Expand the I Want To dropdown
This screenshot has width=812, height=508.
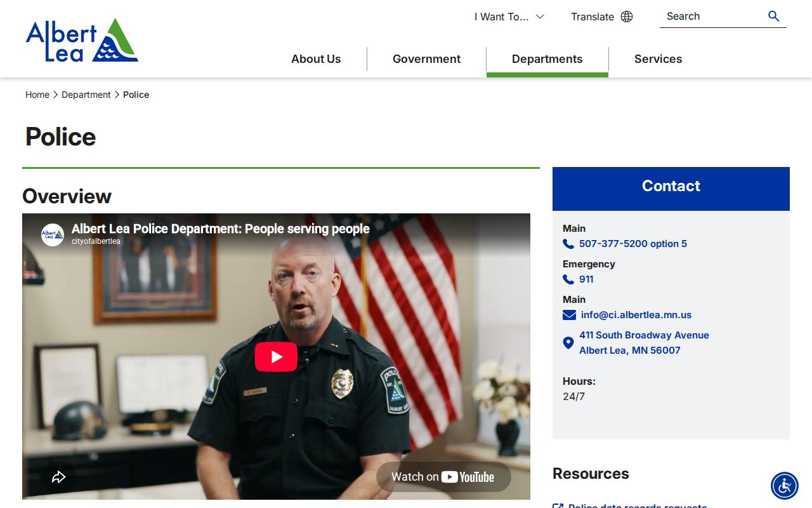509,17
